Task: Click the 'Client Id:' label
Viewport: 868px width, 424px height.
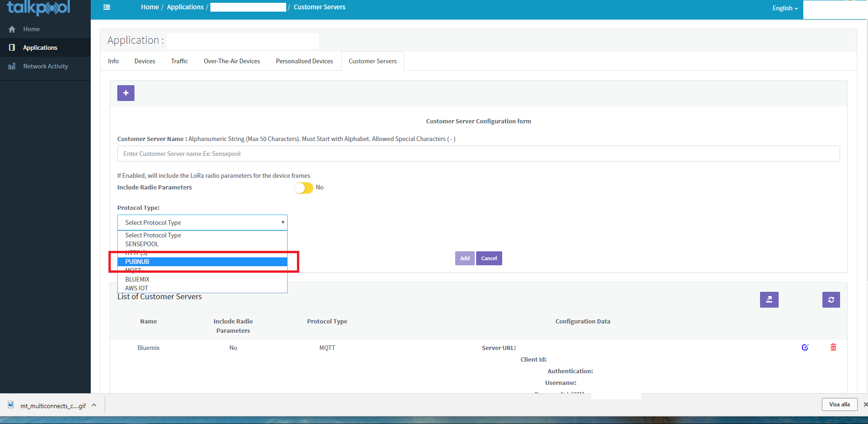Action: click(x=533, y=359)
